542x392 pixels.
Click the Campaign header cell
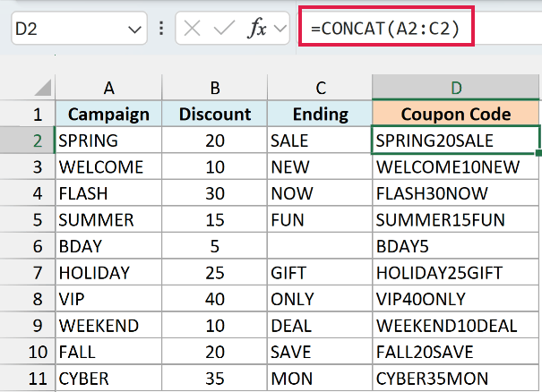108,114
